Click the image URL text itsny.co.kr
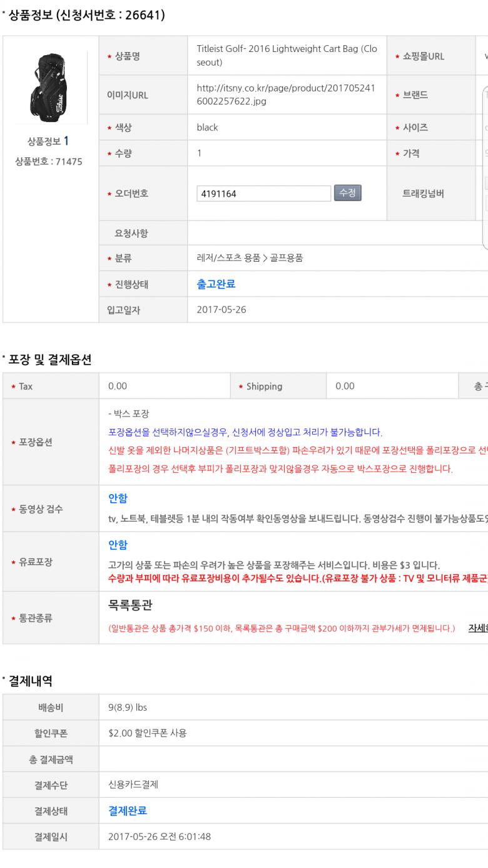The width and height of the screenshot is (488, 868). [x=286, y=95]
